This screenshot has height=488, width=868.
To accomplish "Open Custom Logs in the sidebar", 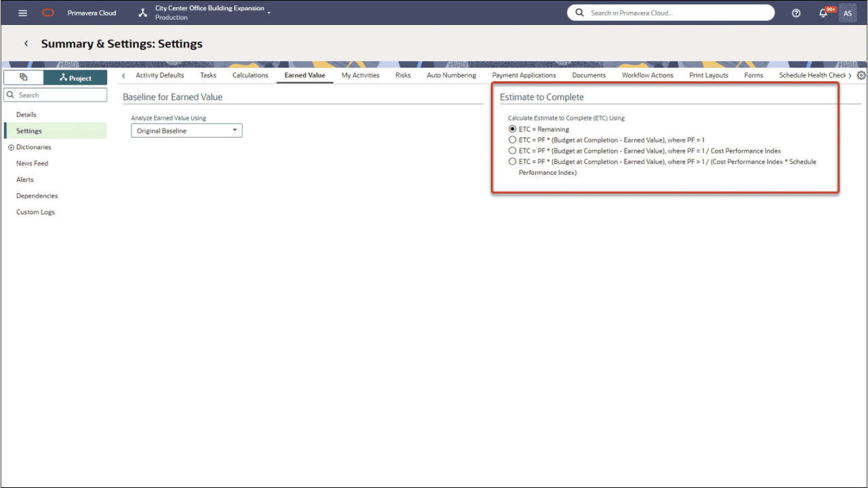I will click(35, 212).
